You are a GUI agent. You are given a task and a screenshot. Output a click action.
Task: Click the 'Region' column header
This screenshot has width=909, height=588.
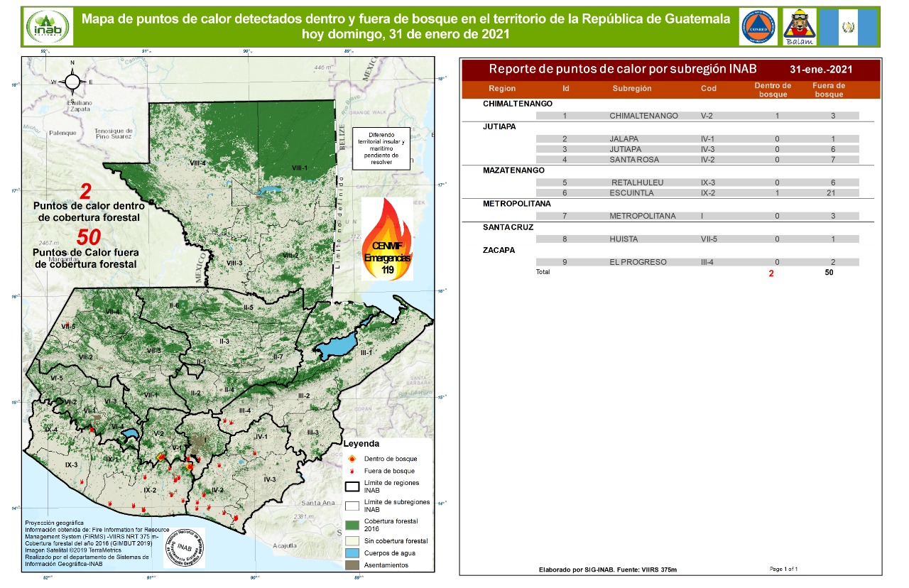point(502,89)
